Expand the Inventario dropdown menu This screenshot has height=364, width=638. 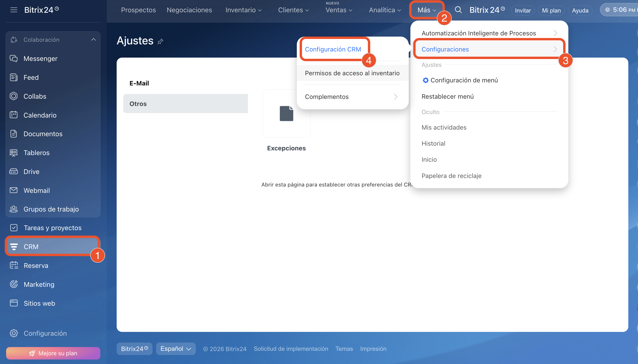243,10
